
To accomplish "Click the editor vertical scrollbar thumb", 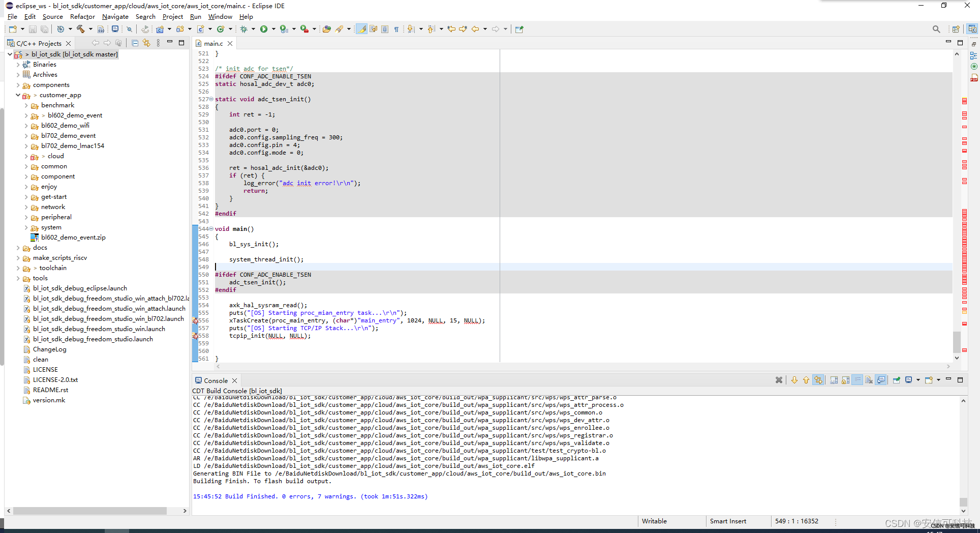I will click(x=957, y=342).
